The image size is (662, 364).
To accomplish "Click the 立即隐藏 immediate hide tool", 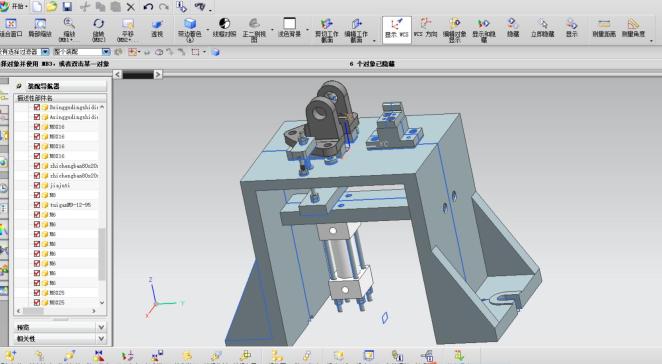I will pos(543,28).
